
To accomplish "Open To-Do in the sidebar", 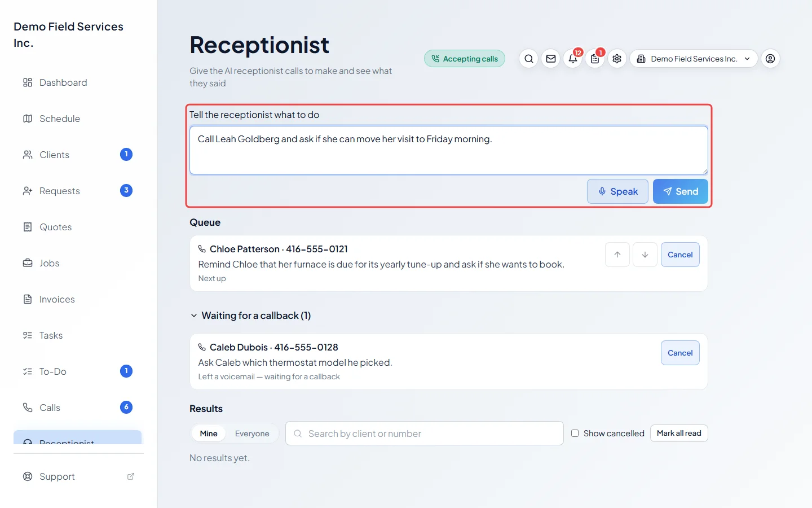I will coord(78,371).
